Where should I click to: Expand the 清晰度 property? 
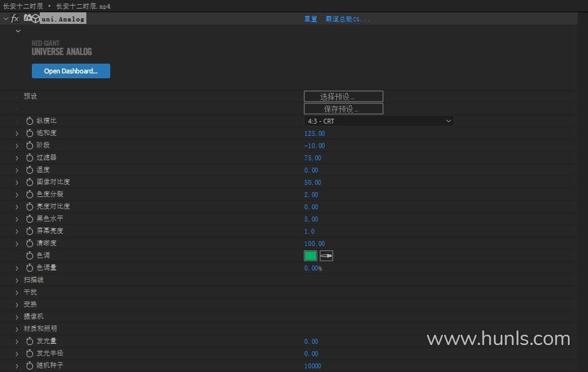[17, 244]
